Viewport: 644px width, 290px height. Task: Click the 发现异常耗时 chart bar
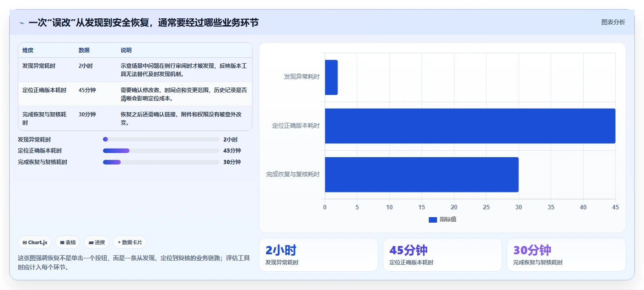tap(331, 77)
